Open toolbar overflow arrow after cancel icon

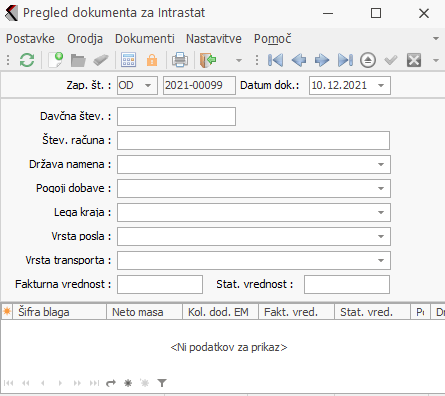[436, 61]
